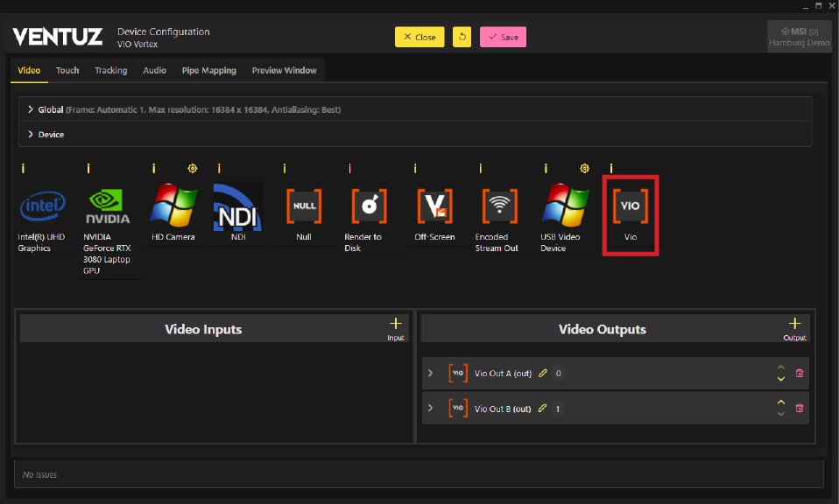Select the NVIDIA GeForce RTX 3080 device

(108, 206)
